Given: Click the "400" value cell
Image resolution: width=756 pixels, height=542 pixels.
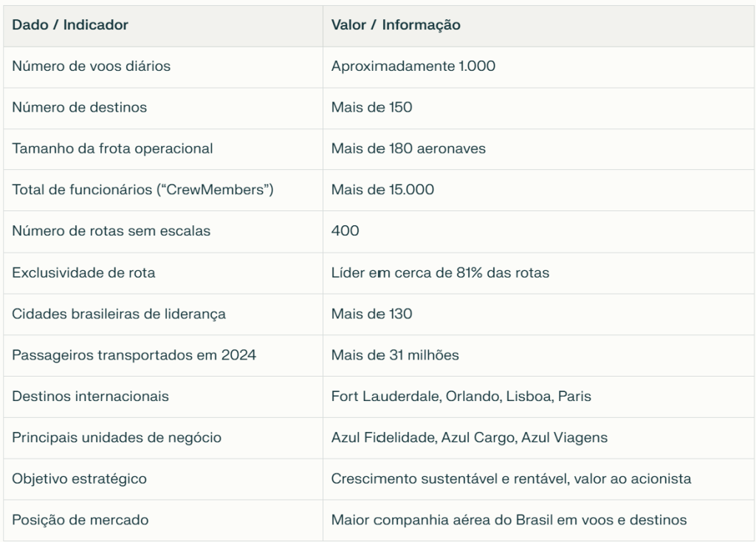Looking at the screenshot, I should pyautogui.click(x=345, y=231).
